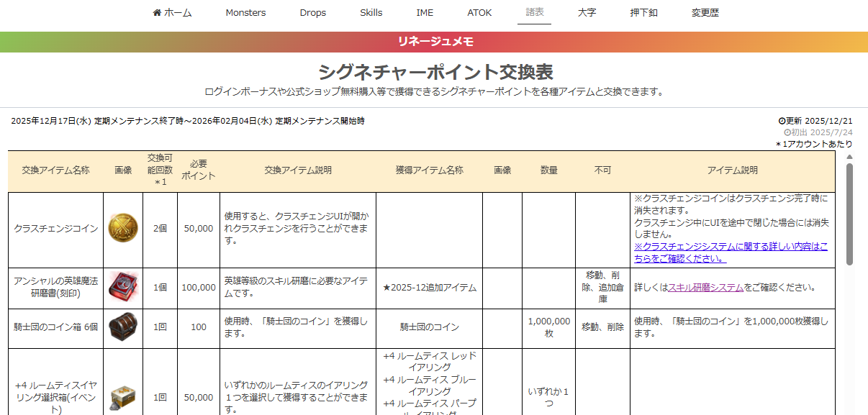The image size is (868, 415).
Task: Open the Skills menu item
Action: 371,12
